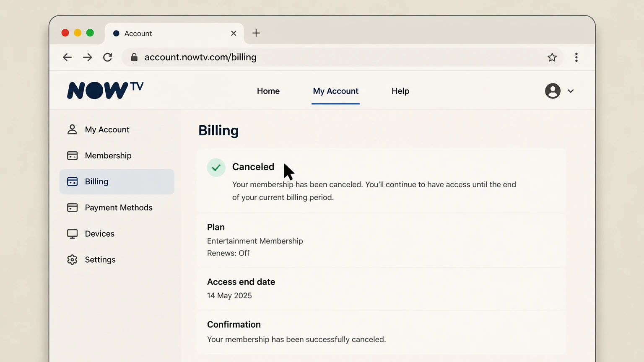Click the Account tab favicon
The width and height of the screenshot is (644, 362).
pyautogui.click(x=116, y=34)
